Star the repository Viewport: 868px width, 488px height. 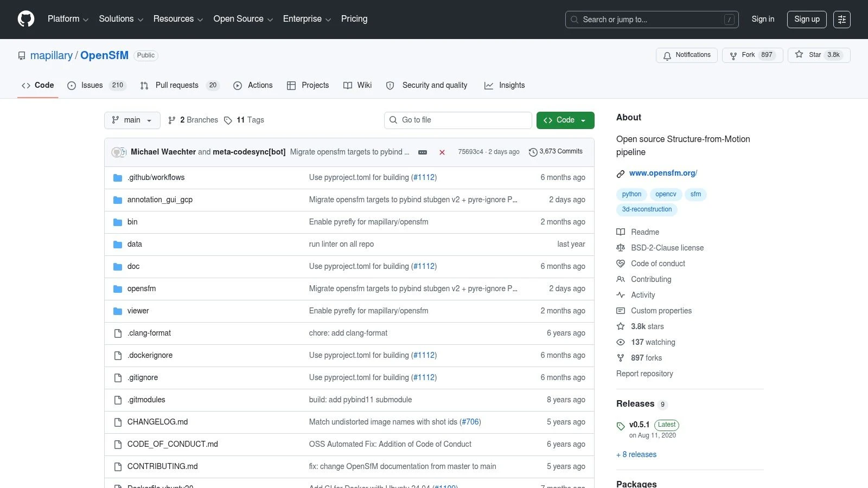coord(819,55)
